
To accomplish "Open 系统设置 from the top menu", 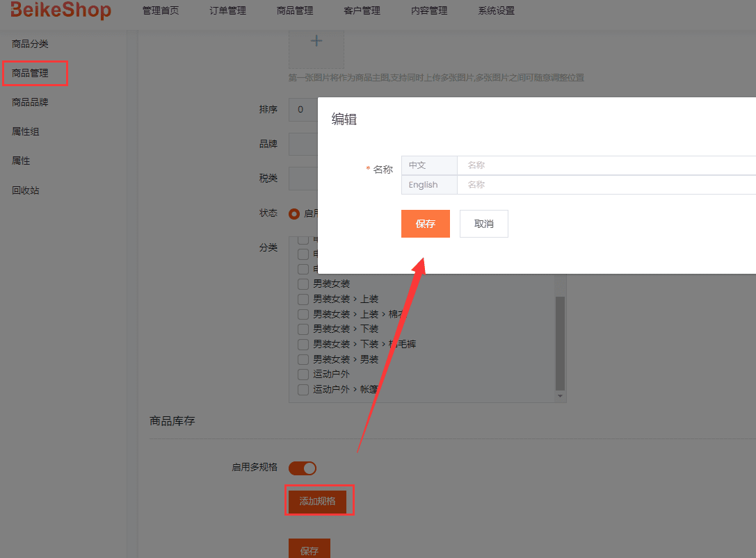I will 497,11.
